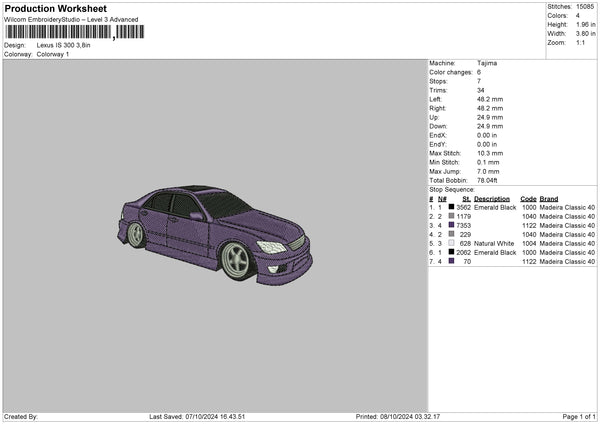Click the Colorway 1 value
This screenshot has height=424, width=600.
click(55, 54)
